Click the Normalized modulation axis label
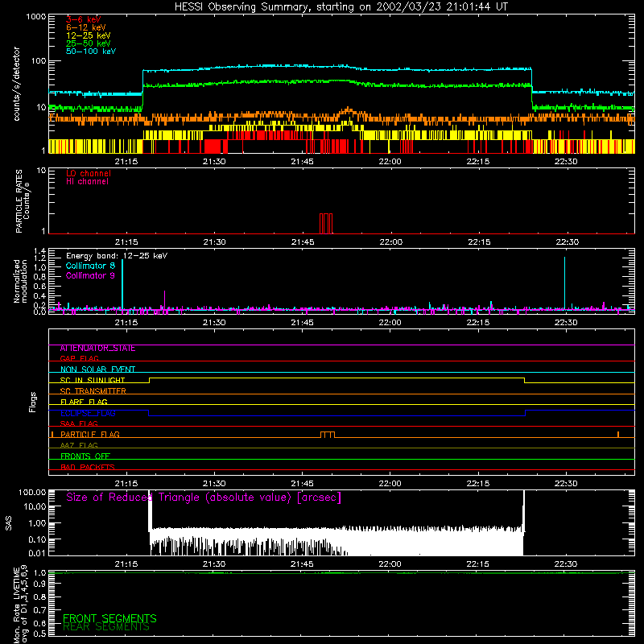644x644 pixels. pos(20,281)
